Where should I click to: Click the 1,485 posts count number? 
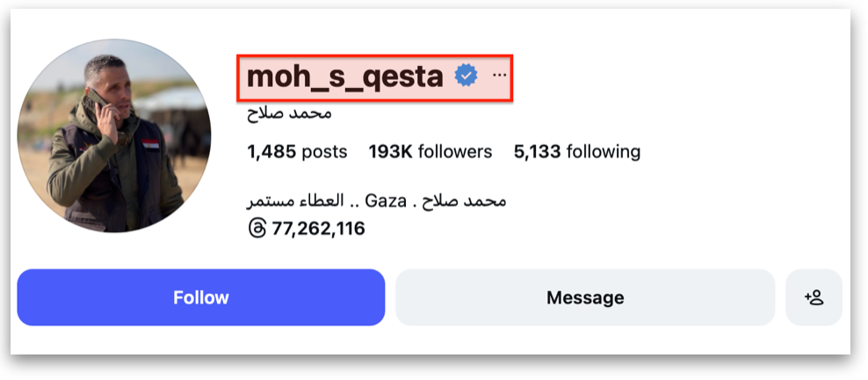(272, 152)
